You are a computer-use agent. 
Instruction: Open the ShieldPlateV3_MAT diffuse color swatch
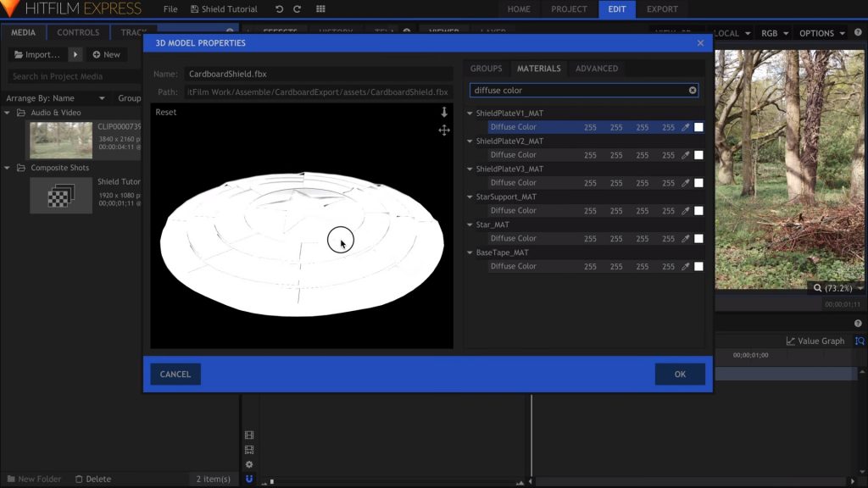coord(698,183)
